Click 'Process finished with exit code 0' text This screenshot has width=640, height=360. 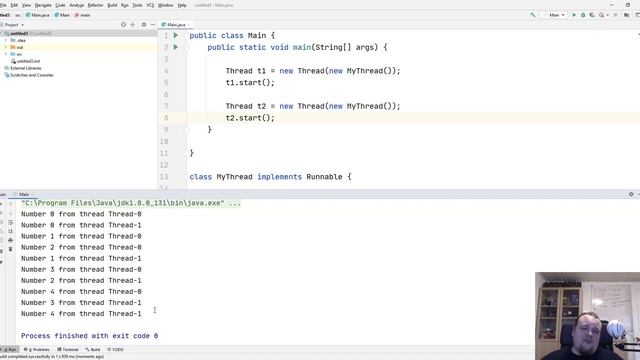(89, 336)
